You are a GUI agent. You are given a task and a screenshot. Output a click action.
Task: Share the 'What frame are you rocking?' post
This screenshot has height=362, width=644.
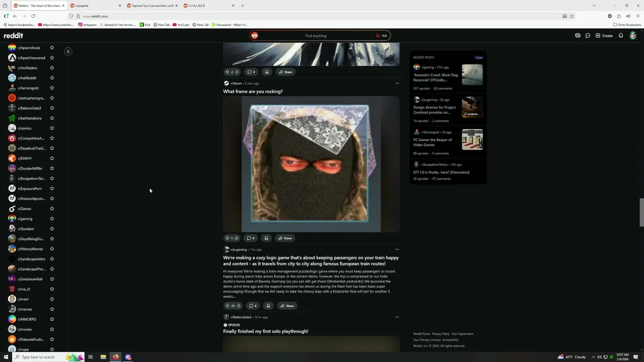coord(285,238)
